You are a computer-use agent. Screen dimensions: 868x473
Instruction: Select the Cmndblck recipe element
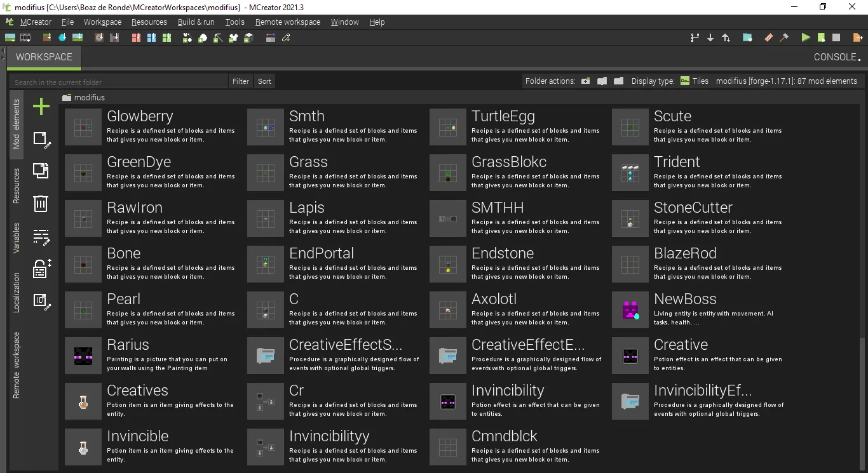coord(517,446)
